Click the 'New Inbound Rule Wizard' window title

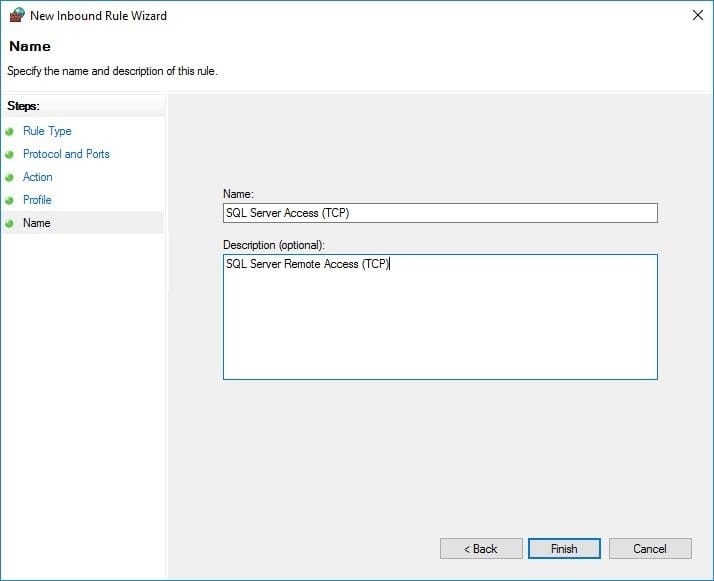[x=98, y=16]
